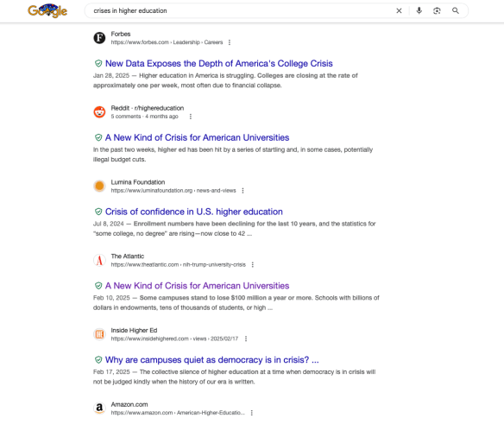
Task: Open three-dot menu for Lumina Foundation result
Action: click(x=243, y=191)
